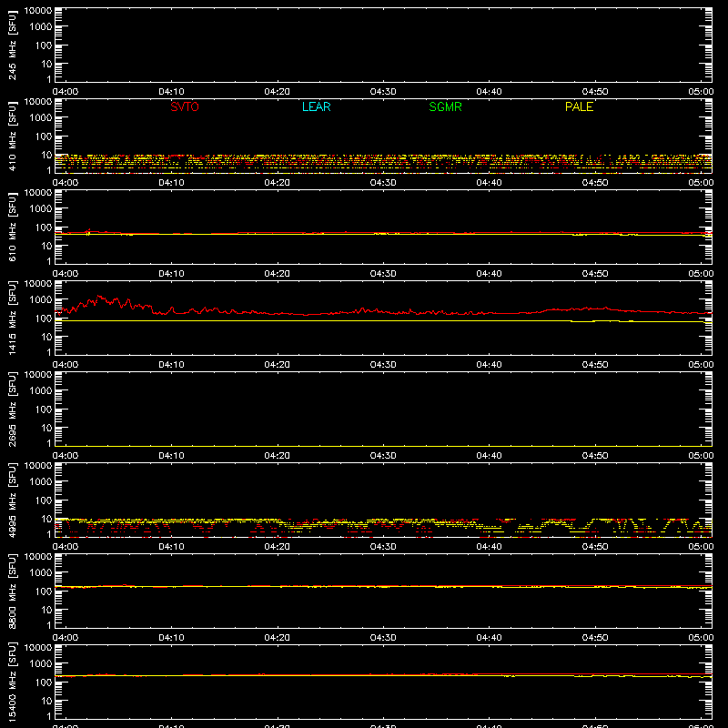Viewport: 728px width, 728px height.
Task: Select the green SGMR legend label
Action: (x=445, y=106)
